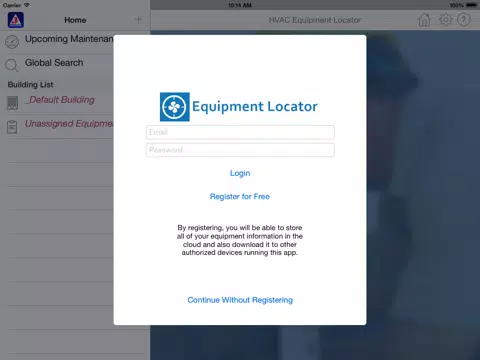Focus the Password input field

(240, 150)
